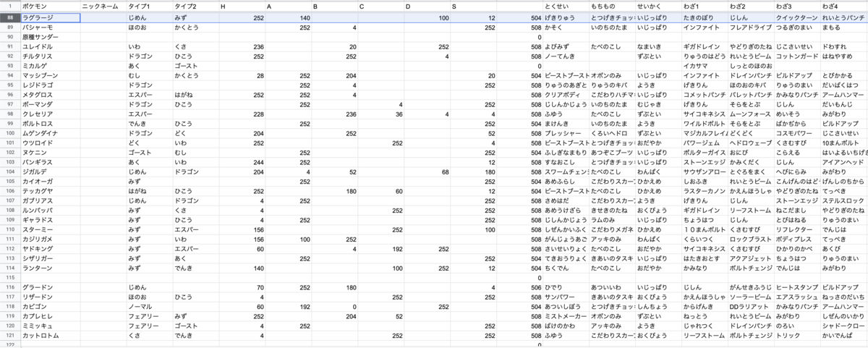The image size is (868, 348).
Task: Select the クレセリア cell
Action: click(50, 114)
